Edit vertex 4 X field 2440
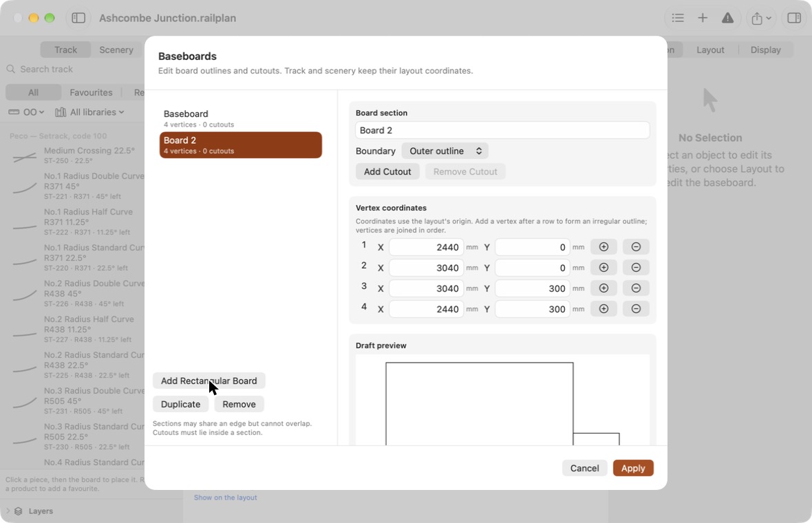Screen dimensions: 812x523 click(426, 309)
